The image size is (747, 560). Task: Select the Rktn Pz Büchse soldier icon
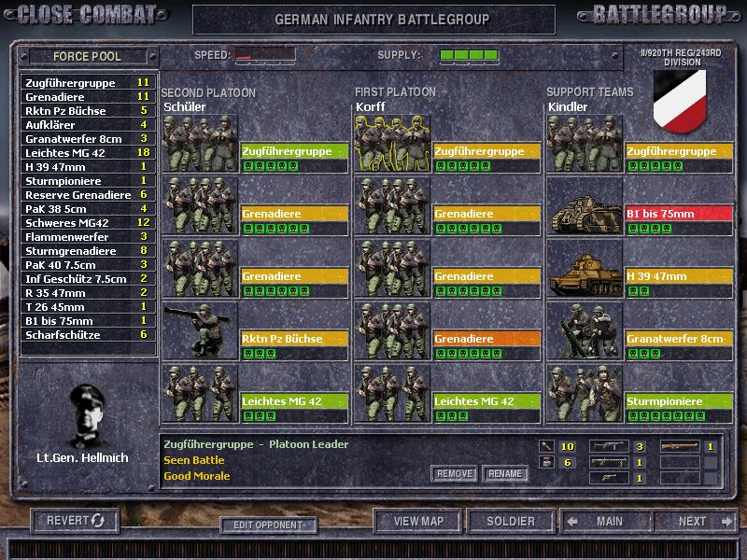200,329
